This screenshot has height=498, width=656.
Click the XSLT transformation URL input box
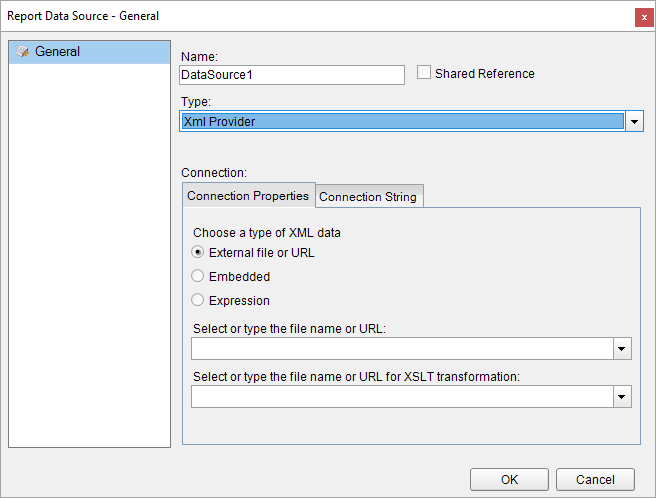pos(402,397)
